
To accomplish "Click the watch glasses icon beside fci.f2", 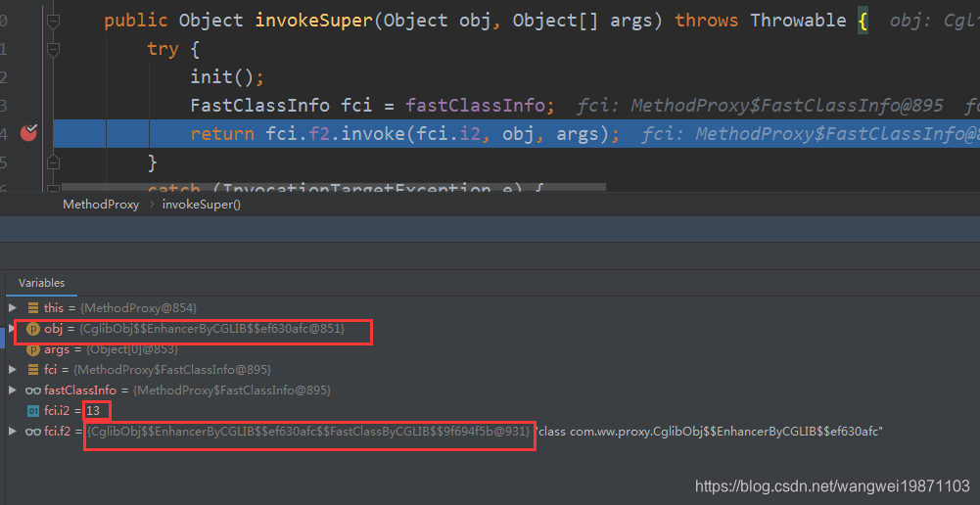I will (x=33, y=432).
